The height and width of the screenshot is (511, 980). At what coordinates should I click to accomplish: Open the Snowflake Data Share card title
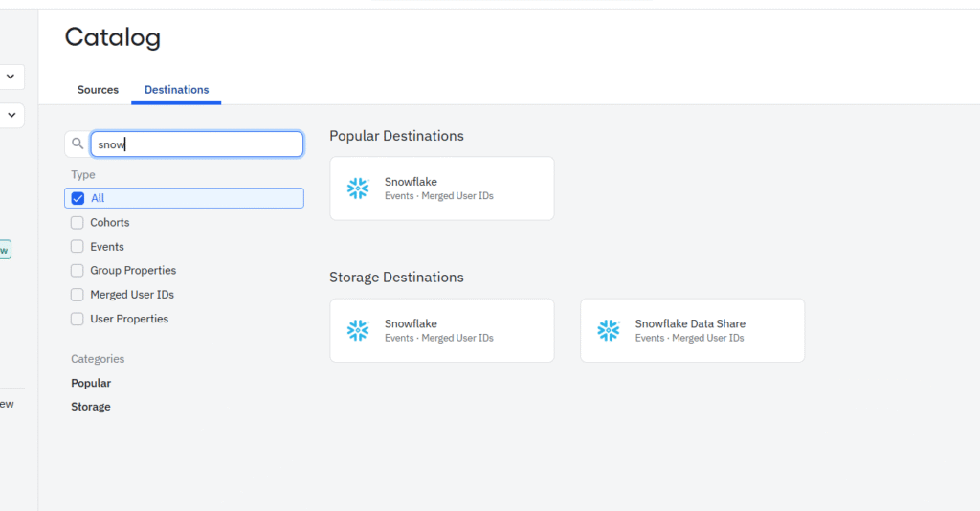click(x=690, y=323)
